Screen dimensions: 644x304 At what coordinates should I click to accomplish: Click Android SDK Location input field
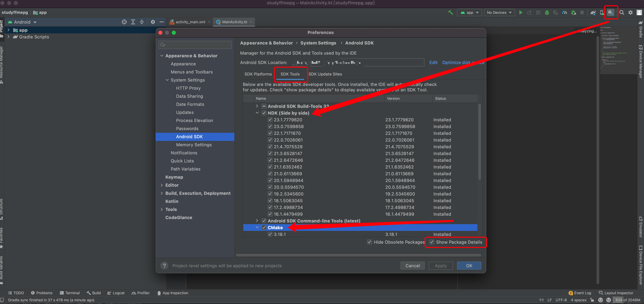(357, 63)
